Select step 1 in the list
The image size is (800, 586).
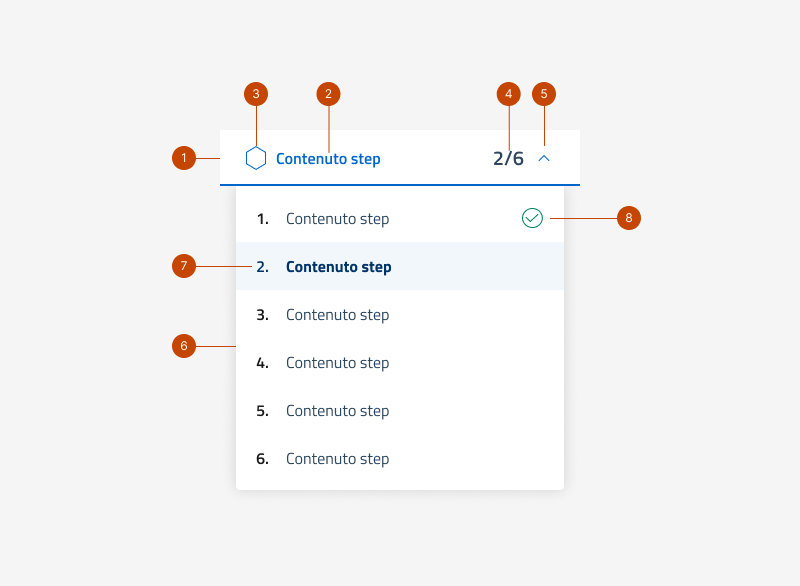tap(337, 219)
